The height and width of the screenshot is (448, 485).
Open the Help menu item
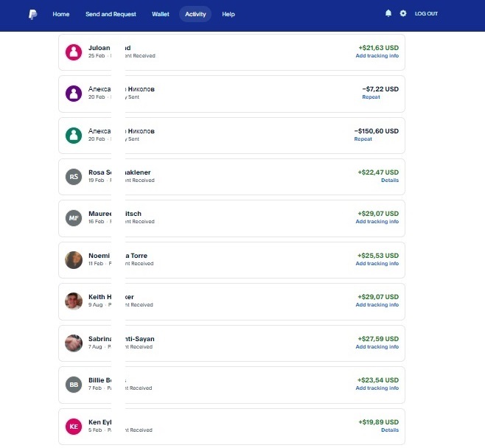click(228, 14)
